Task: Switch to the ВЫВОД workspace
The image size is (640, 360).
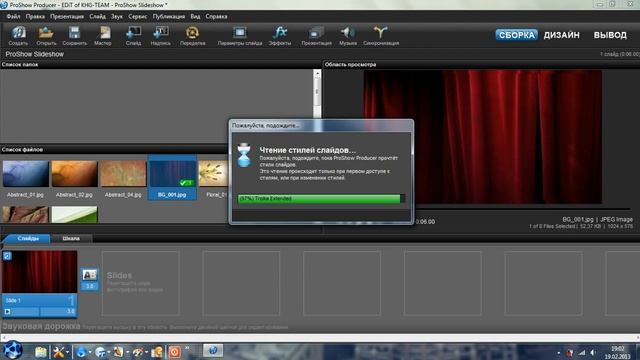Action: point(610,35)
